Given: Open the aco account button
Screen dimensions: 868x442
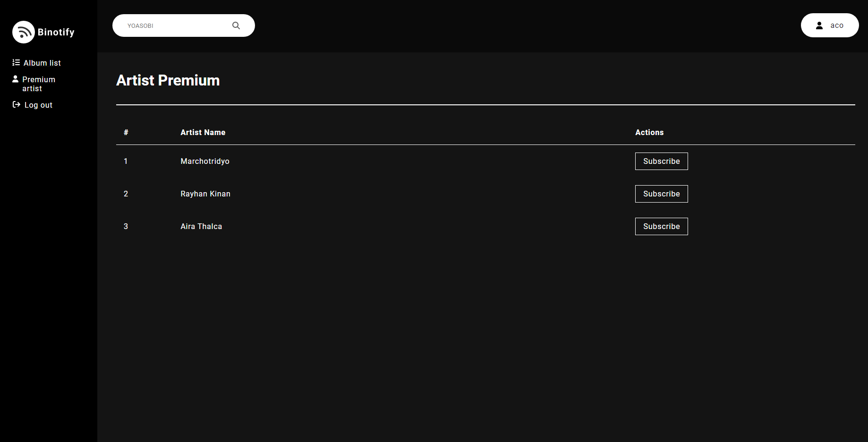Looking at the screenshot, I should [x=830, y=25].
